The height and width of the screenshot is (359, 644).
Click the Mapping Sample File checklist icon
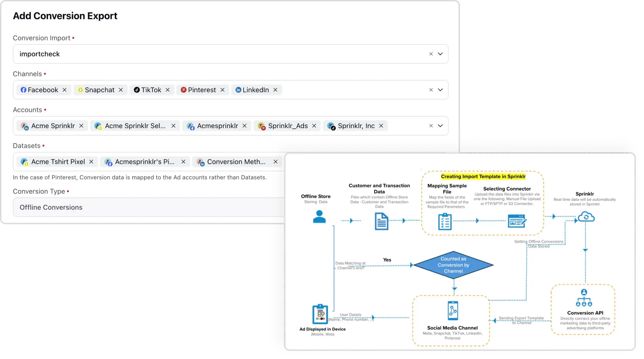[445, 222]
